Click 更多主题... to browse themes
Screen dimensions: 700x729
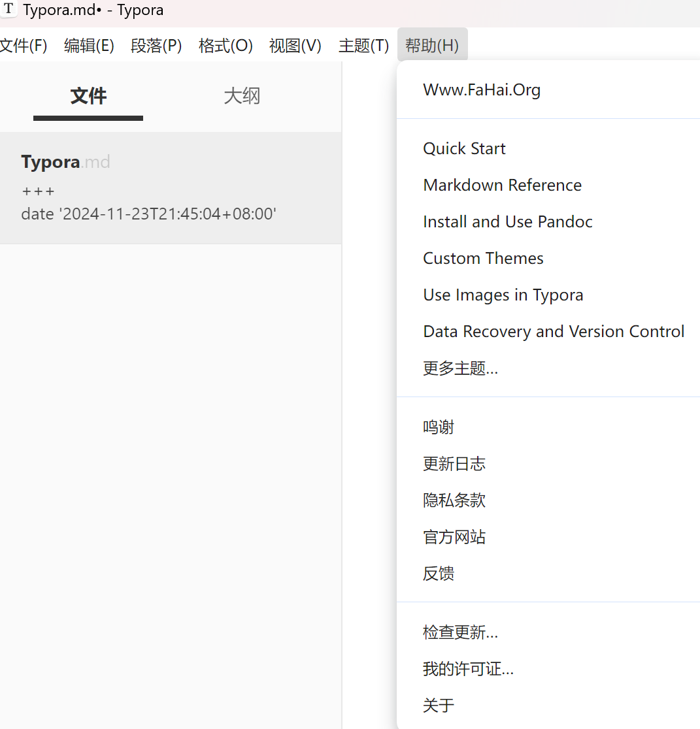[x=460, y=368]
